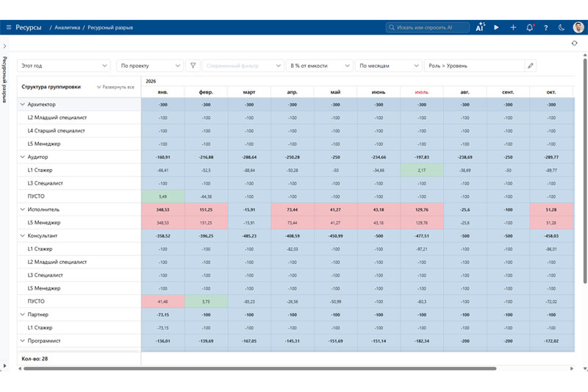Open the help question mark icon
Viewport: 588px width, 392px height.
tap(545, 27)
